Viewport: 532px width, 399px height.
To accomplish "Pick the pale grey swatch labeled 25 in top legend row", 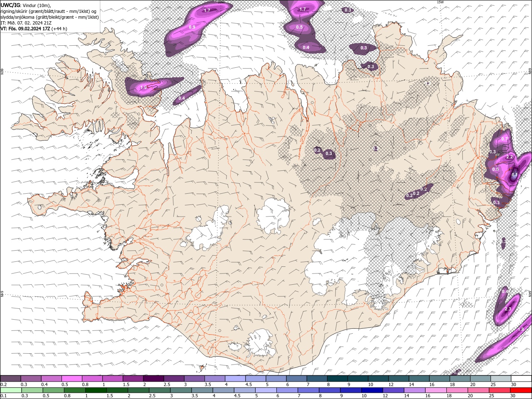I will (501, 378).
